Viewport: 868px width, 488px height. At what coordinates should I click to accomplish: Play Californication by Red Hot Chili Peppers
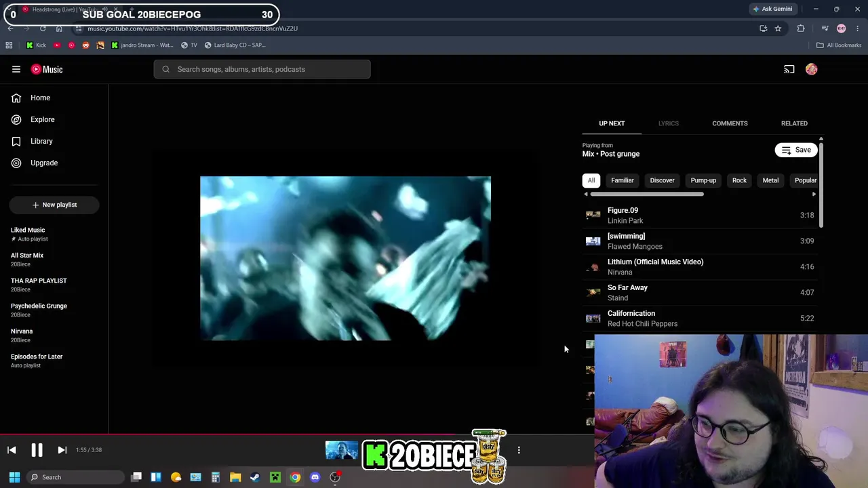point(700,319)
